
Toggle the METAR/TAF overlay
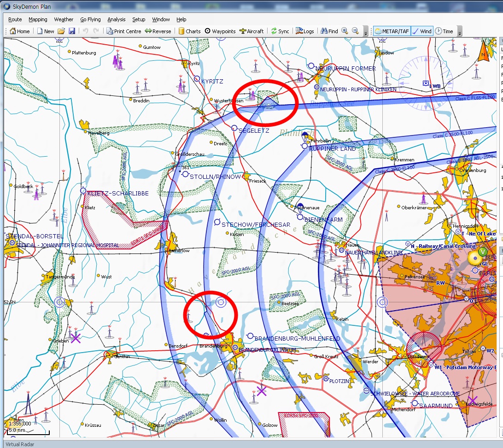[x=392, y=31]
